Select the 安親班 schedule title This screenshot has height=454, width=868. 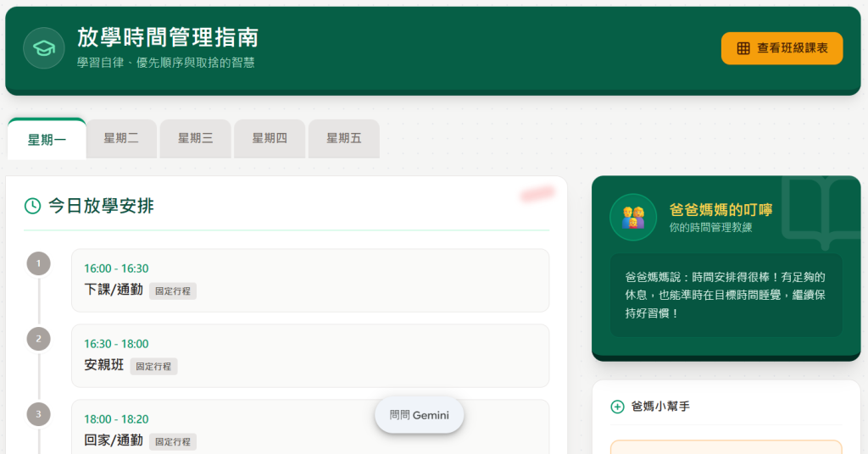104,365
